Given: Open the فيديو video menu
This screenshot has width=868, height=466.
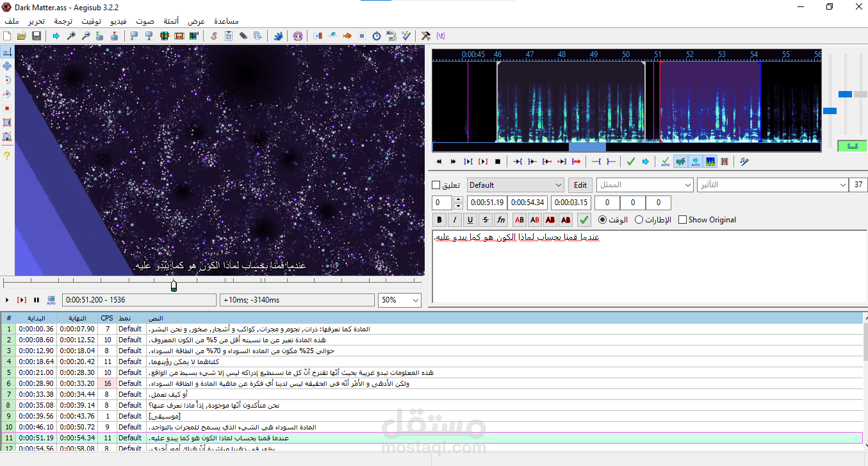Looking at the screenshot, I should [119, 21].
